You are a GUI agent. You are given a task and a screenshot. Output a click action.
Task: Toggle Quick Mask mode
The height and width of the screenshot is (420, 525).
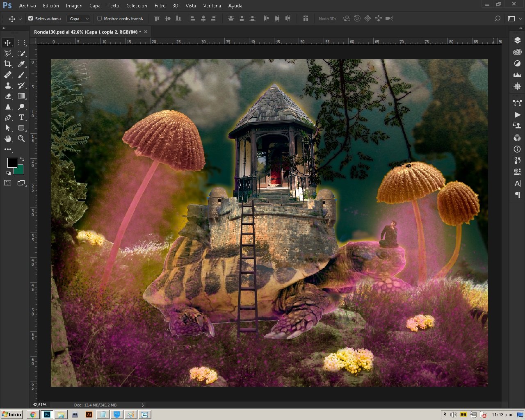8,183
